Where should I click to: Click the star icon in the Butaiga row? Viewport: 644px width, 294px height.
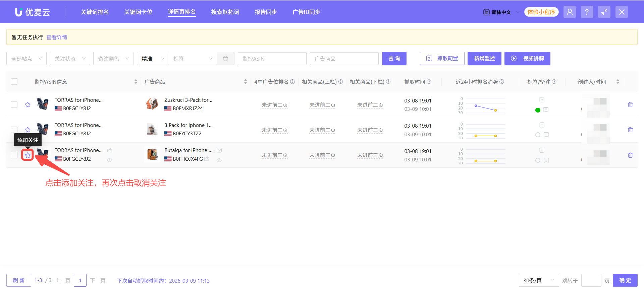click(28, 155)
